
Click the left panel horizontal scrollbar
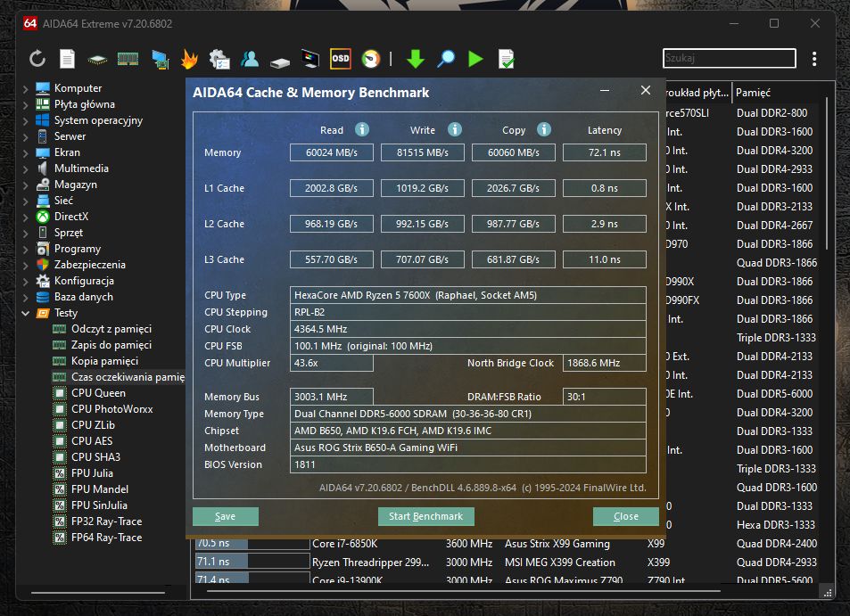[97, 593]
